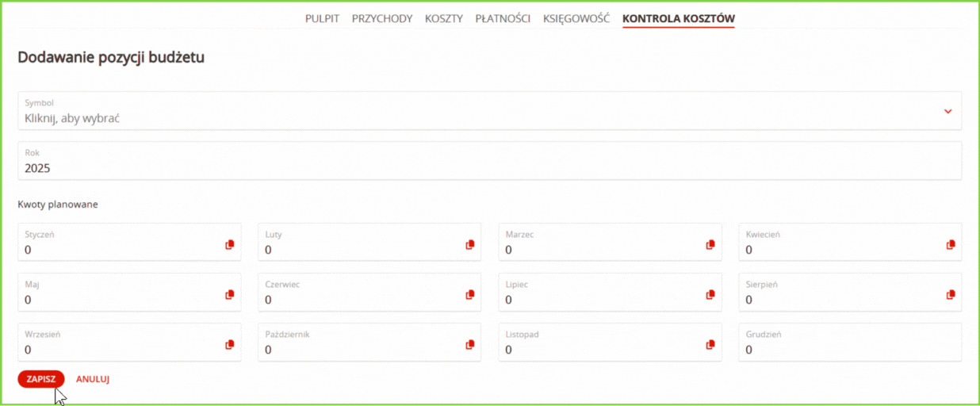The width and height of the screenshot is (980, 406).
Task: Expand the Symbol dropdown arrow
Action: [x=947, y=111]
